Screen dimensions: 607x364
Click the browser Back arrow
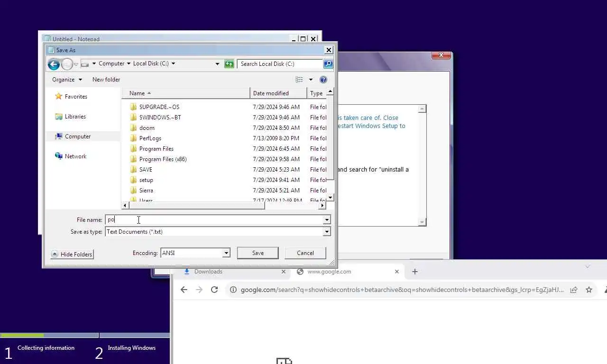point(184,290)
